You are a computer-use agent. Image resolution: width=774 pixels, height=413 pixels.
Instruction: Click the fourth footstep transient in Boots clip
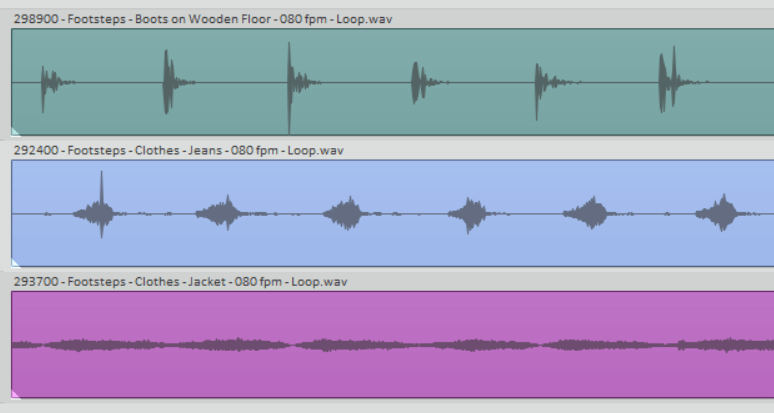point(416,82)
